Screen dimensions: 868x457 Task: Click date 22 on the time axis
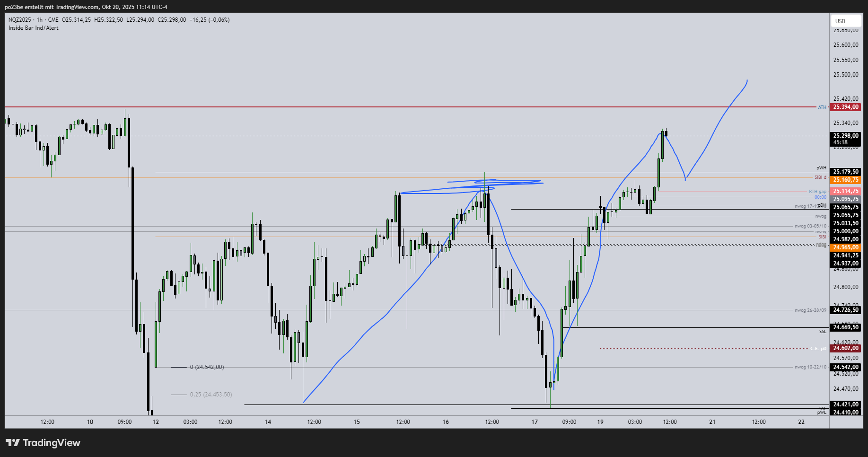point(801,422)
